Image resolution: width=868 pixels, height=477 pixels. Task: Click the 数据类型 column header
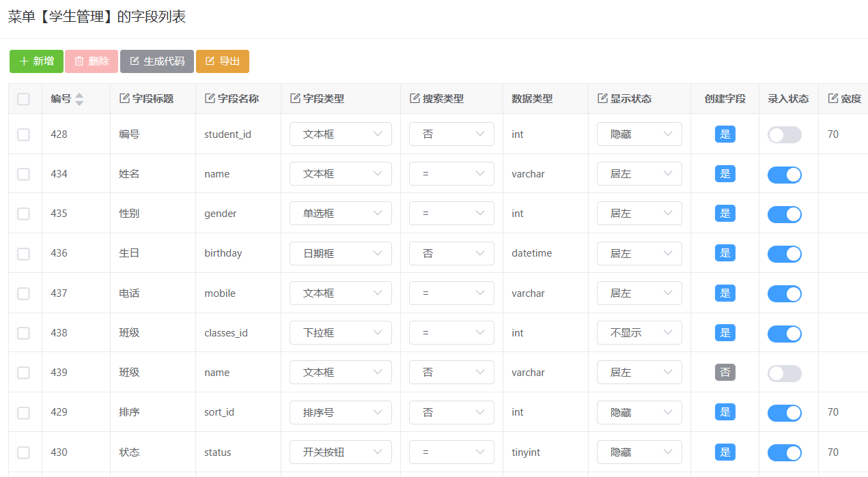[532, 99]
